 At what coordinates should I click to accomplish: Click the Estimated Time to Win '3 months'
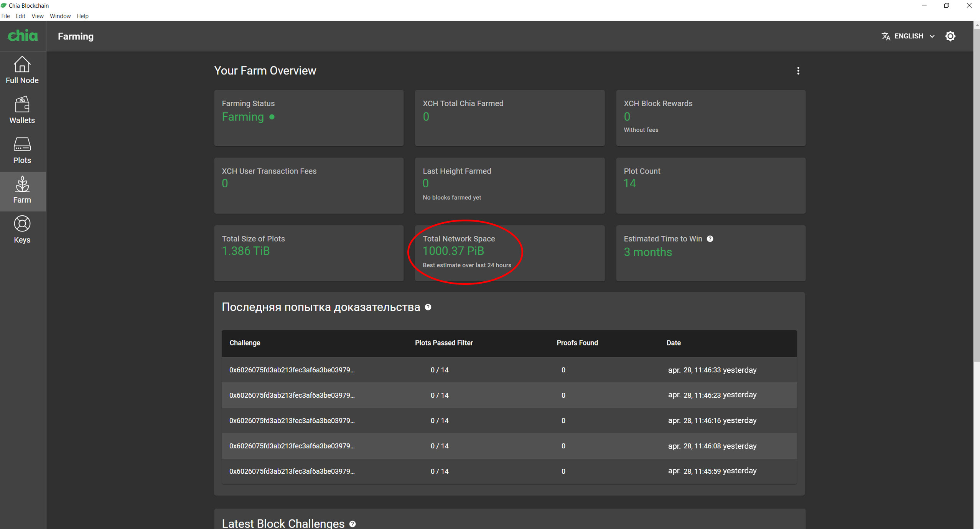click(x=648, y=252)
